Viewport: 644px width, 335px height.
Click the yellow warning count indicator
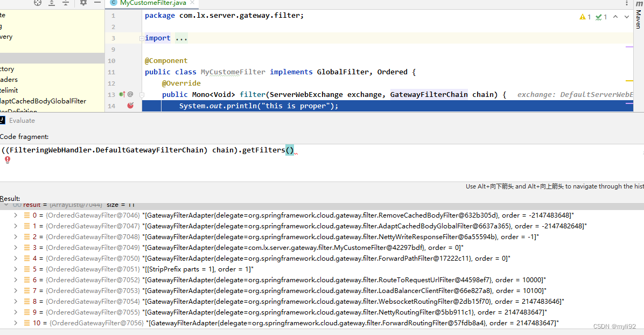pyautogui.click(x=585, y=17)
